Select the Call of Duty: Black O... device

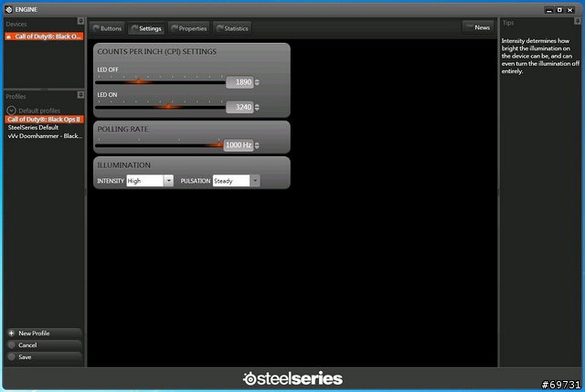pyautogui.click(x=44, y=37)
